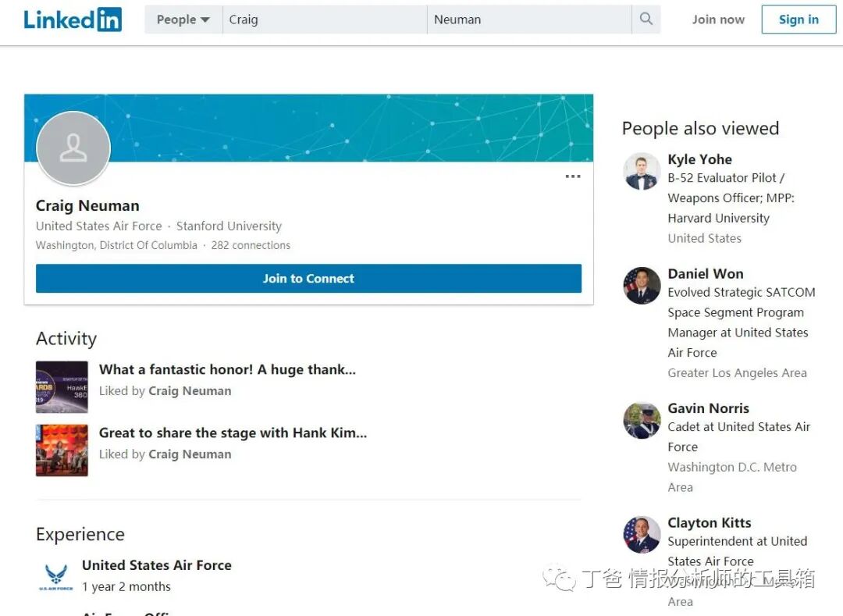Screen dimensions: 843x616
Task: Click the Craig Neuman profile name heading
Action: pyautogui.click(x=87, y=206)
